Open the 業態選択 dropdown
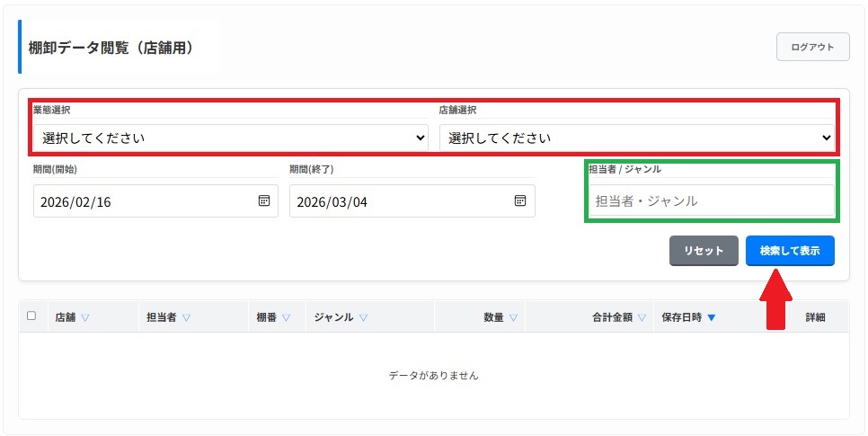 (x=231, y=138)
